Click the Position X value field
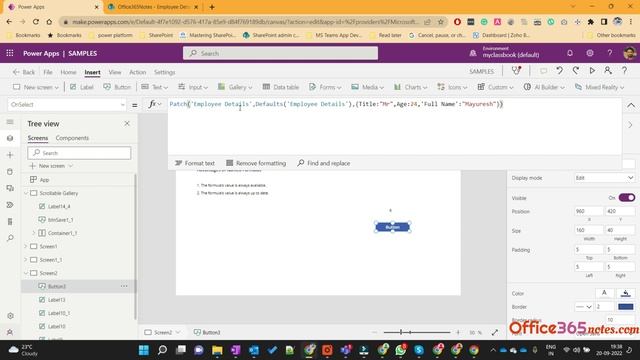 pyautogui.click(x=588, y=211)
